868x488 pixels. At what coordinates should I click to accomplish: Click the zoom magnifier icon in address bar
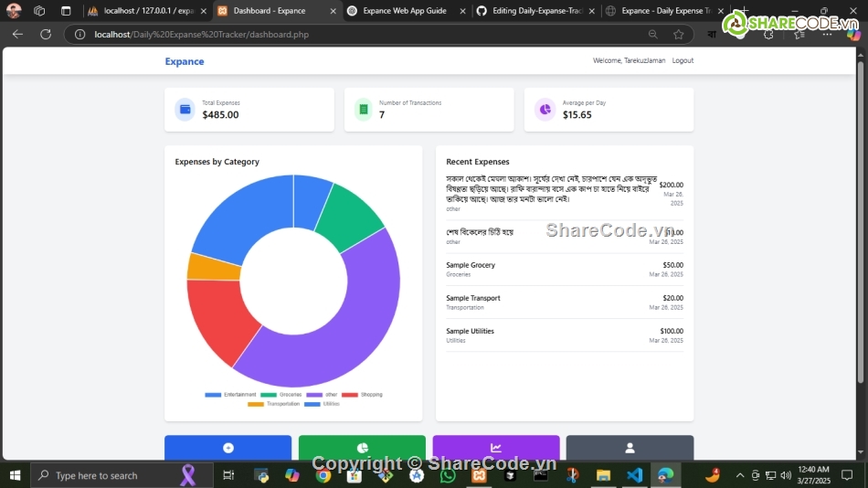pos(652,34)
